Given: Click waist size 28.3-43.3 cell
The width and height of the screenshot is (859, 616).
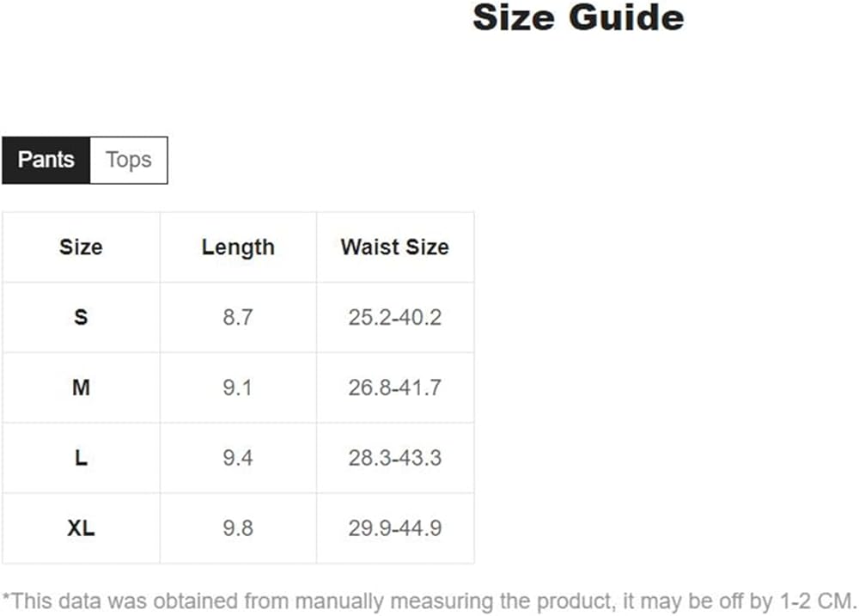Looking at the screenshot, I should pos(394,458).
